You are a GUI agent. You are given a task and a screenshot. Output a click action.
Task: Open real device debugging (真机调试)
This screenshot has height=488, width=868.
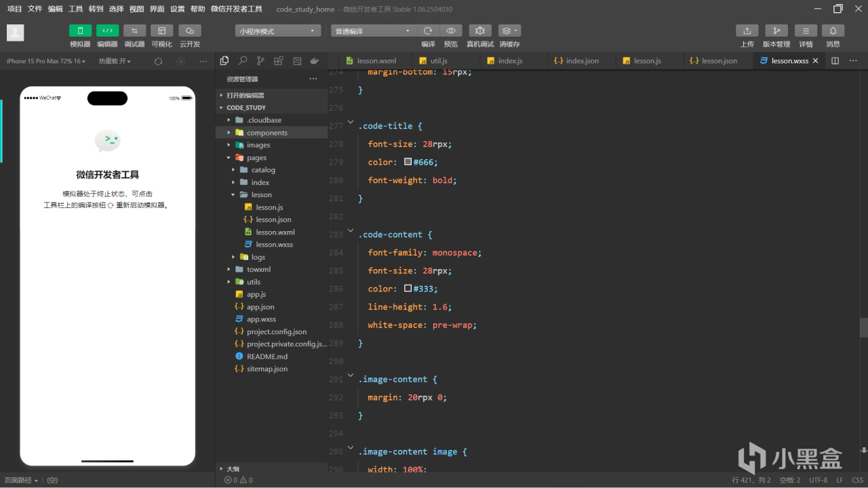coord(479,31)
